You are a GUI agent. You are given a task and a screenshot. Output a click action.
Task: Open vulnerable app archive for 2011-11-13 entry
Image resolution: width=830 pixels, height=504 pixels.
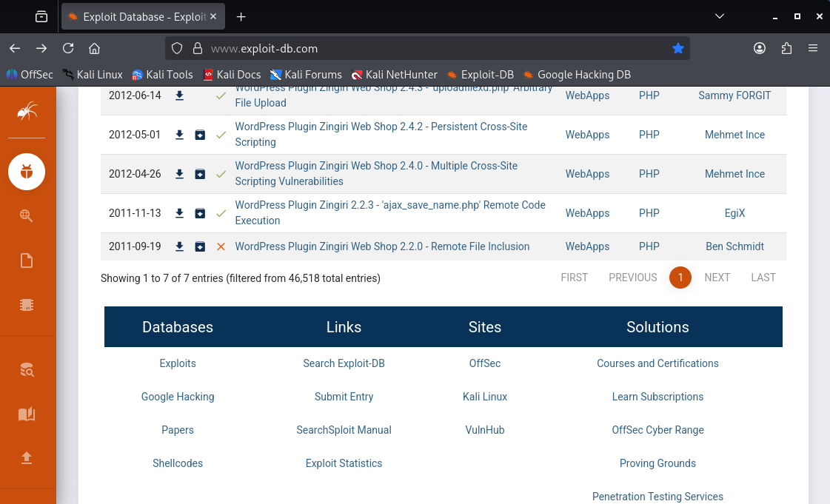[200, 213]
